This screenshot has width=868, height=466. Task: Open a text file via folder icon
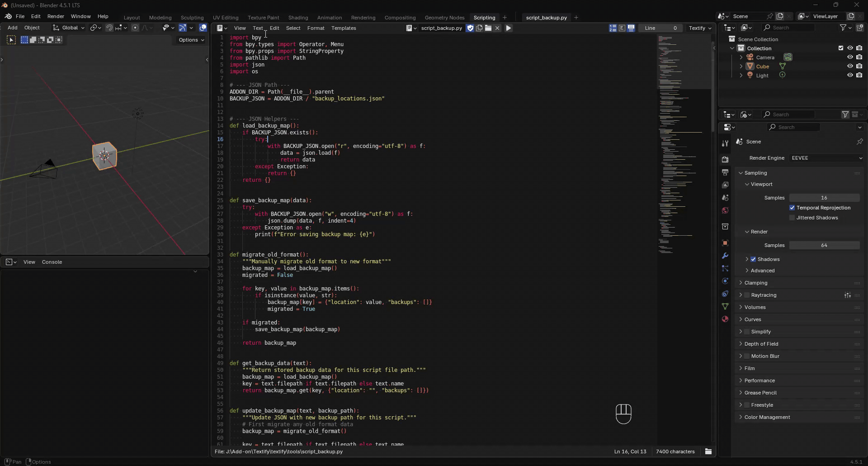pyautogui.click(x=488, y=28)
